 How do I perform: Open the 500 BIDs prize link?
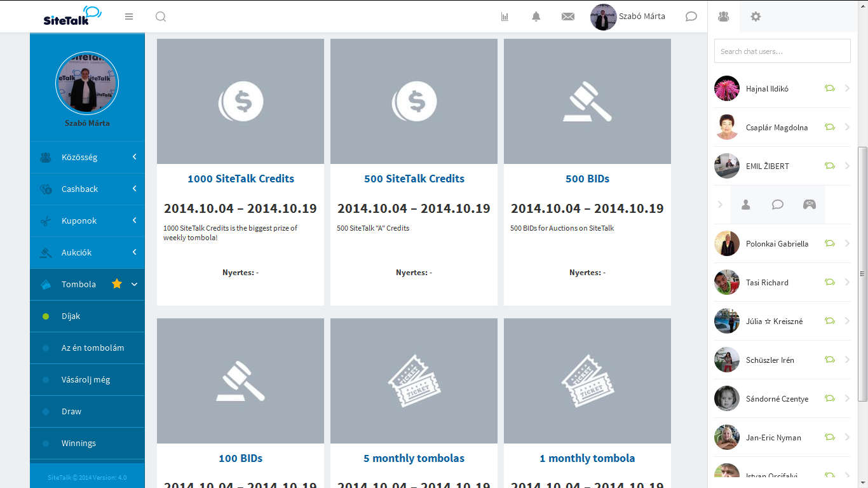pyautogui.click(x=588, y=179)
